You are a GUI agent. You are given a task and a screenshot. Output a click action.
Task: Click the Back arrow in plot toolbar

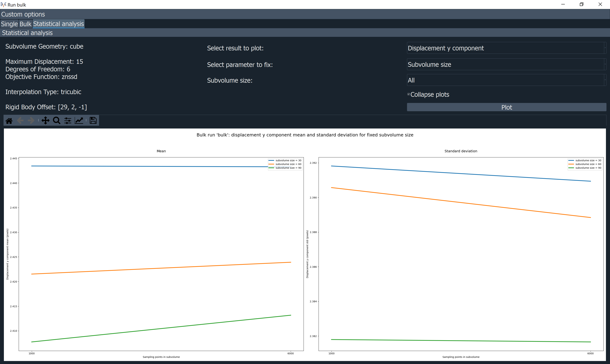[20, 120]
